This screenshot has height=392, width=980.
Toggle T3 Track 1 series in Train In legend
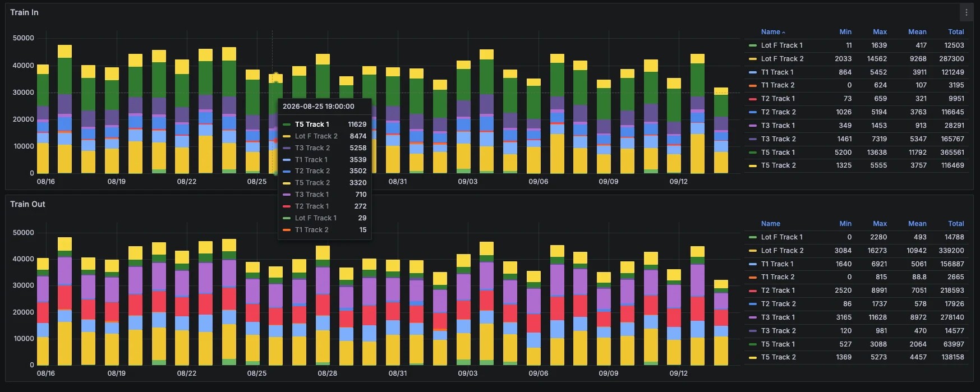pos(777,126)
